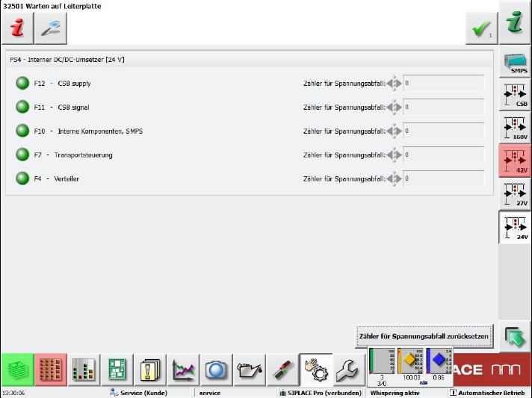Select the 24V voltage tab
The height and width of the screenshot is (398, 532).
click(515, 228)
